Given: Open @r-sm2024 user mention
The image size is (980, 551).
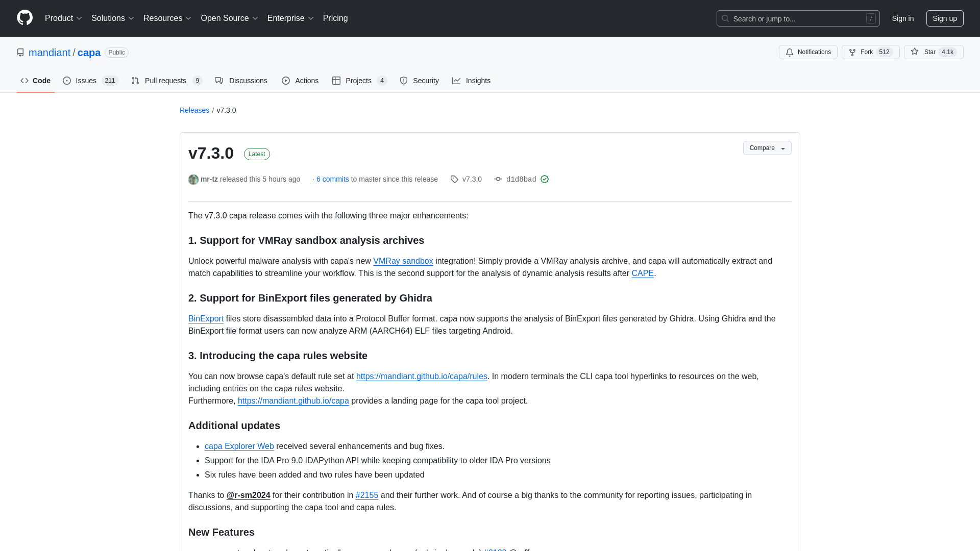Looking at the screenshot, I should 248,495.
